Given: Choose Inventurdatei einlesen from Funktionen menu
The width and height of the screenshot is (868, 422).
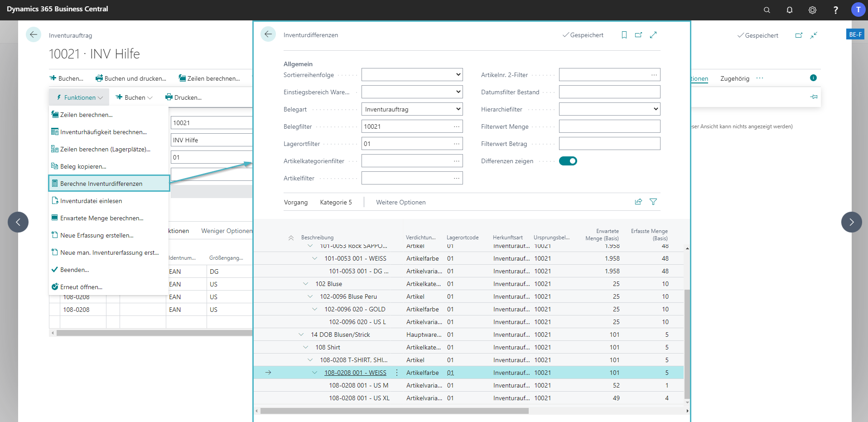Looking at the screenshot, I should tap(91, 201).
